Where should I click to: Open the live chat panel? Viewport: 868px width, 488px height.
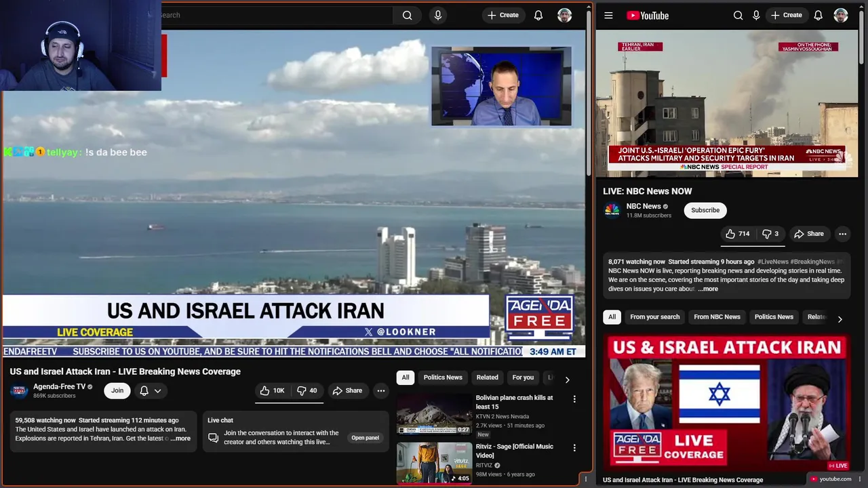pyautogui.click(x=365, y=438)
